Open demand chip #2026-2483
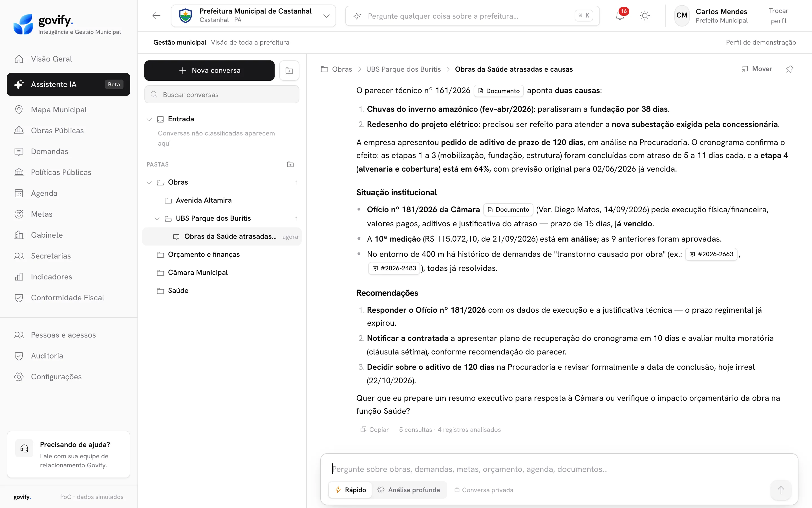Image resolution: width=812 pixels, height=508 pixels. click(394, 268)
